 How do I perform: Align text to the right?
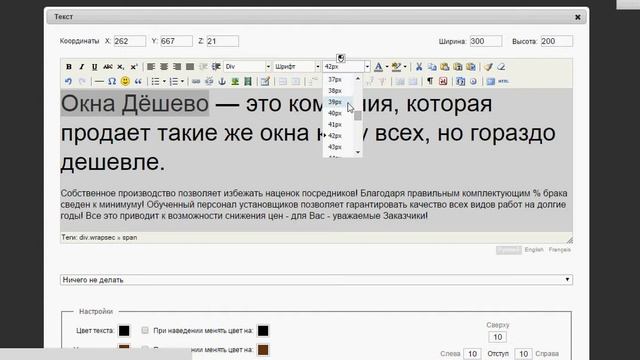pyautogui.click(x=177, y=67)
